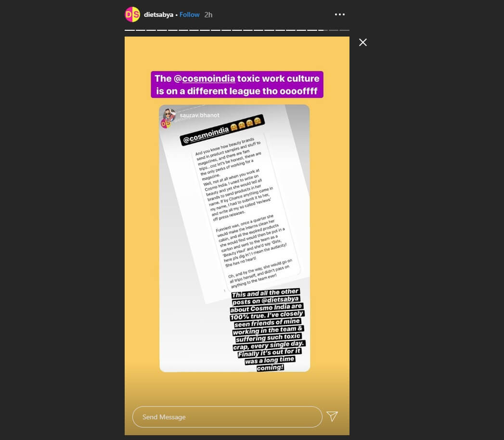Open @dietsabya mention in black text
This screenshot has width=504, height=440.
pyautogui.click(x=280, y=300)
